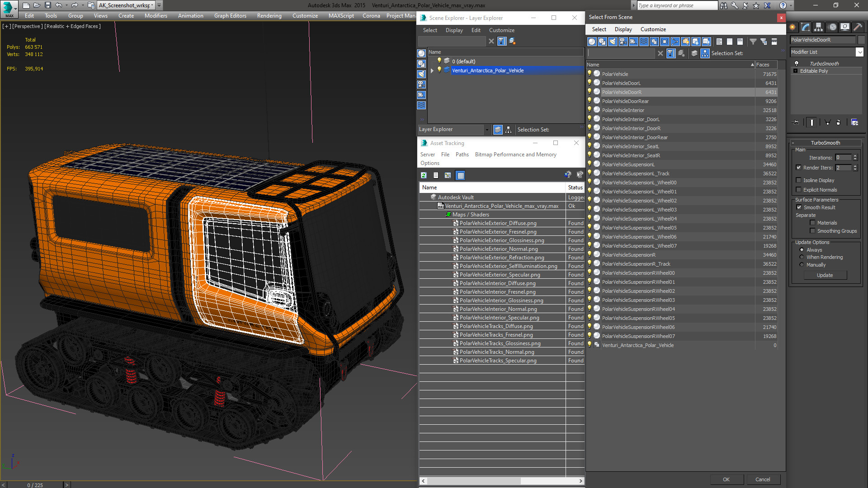Enable Separate by Materials checkbox
Screen dimensions: 868x488
(812, 223)
